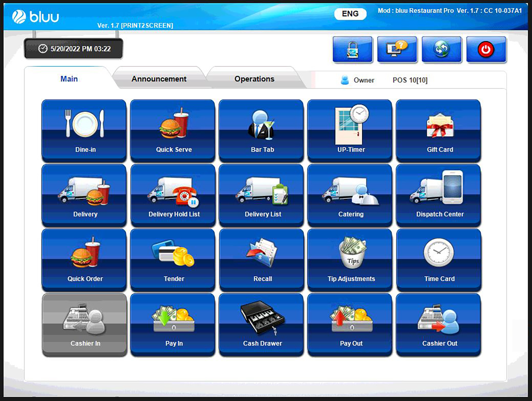Open the Cash Drawer
The height and width of the screenshot is (401, 532).
tap(261, 324)
